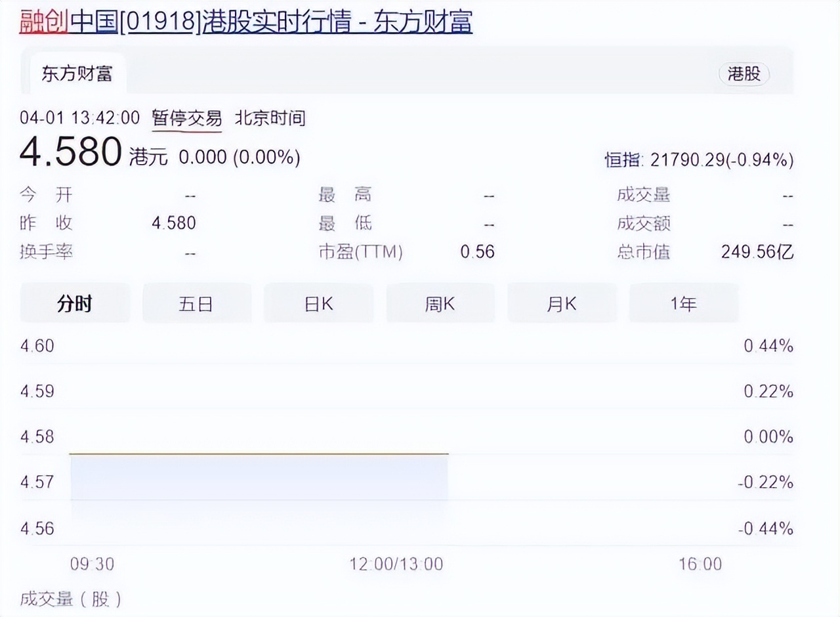
Task: Click the 成交量（股）chart heading
Action: pos(72,599)
